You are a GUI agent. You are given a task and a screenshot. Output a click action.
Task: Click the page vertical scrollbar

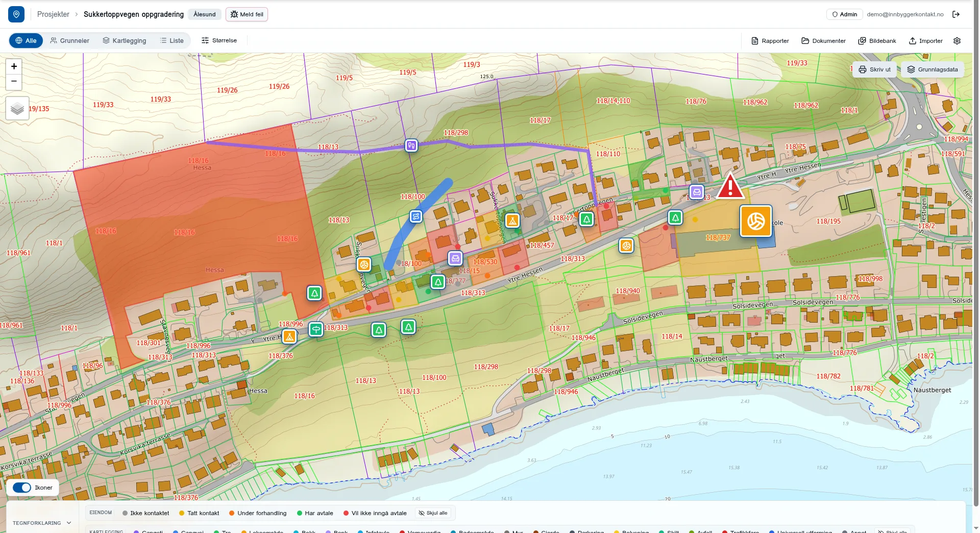point(976,255)
